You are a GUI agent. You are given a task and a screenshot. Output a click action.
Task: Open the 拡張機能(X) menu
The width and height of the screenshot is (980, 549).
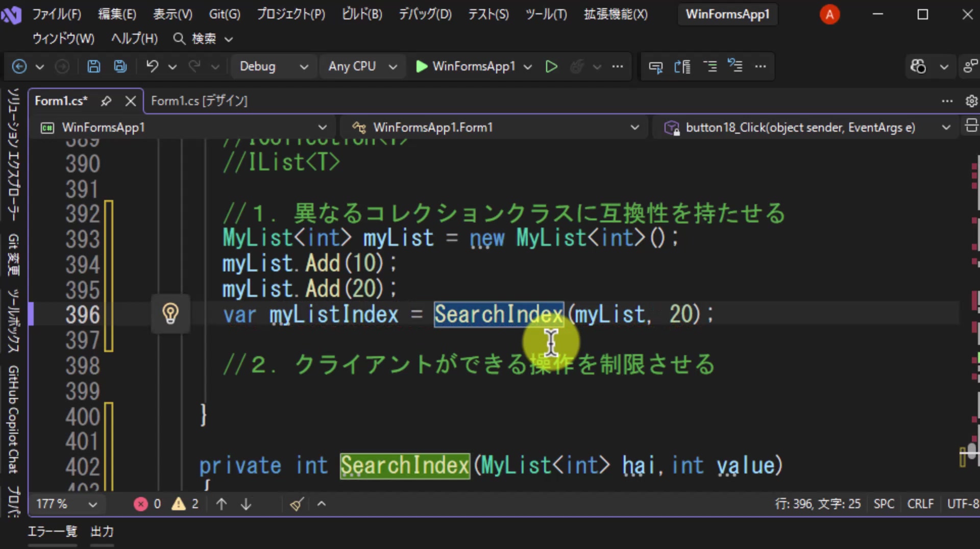click(616, 14)
